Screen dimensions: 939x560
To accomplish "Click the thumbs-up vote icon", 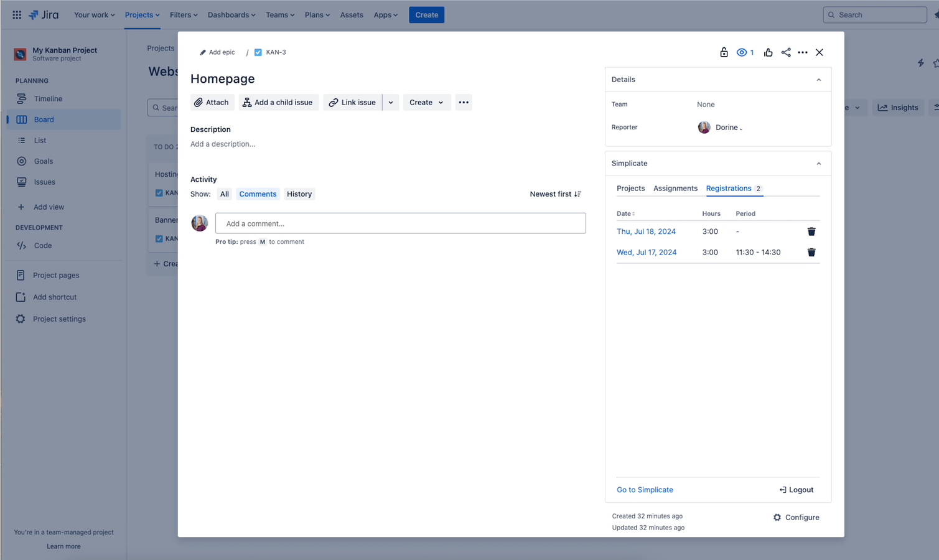I will click(768, 52).
